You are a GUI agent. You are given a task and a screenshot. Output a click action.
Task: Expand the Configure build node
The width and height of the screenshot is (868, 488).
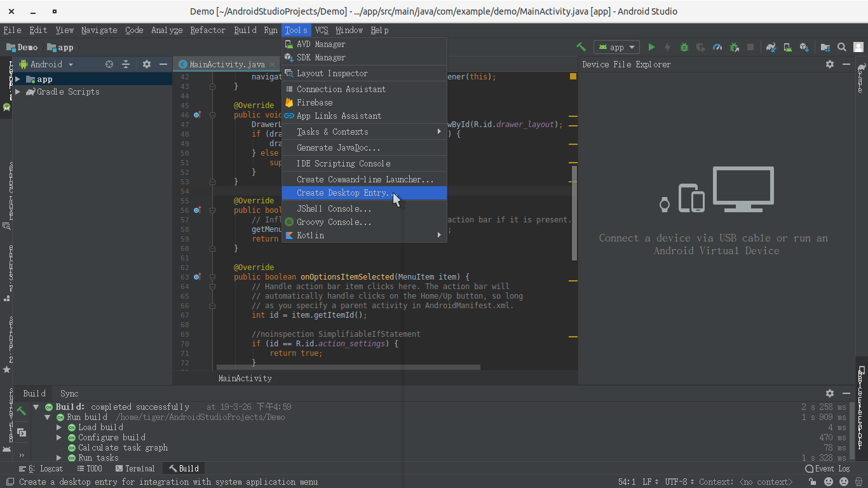coord(59,437)
